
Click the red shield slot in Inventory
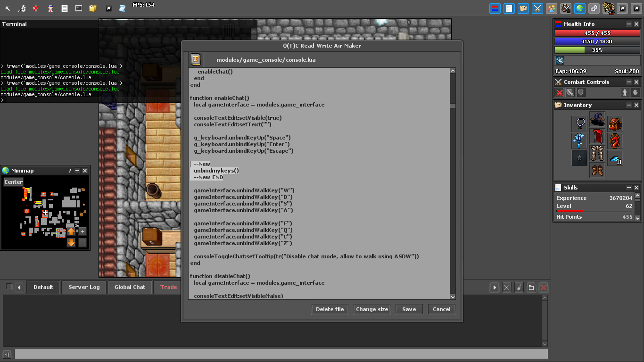(x=615, y=141)
